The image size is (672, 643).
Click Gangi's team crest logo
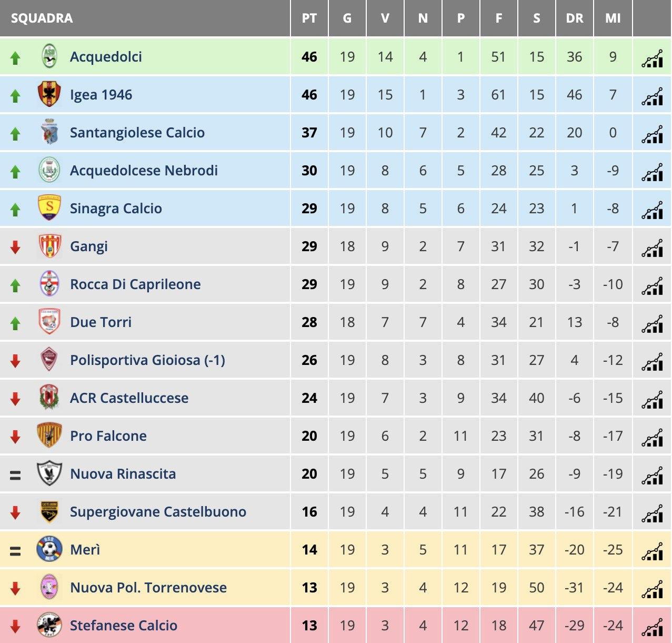[x=50, y=246]
